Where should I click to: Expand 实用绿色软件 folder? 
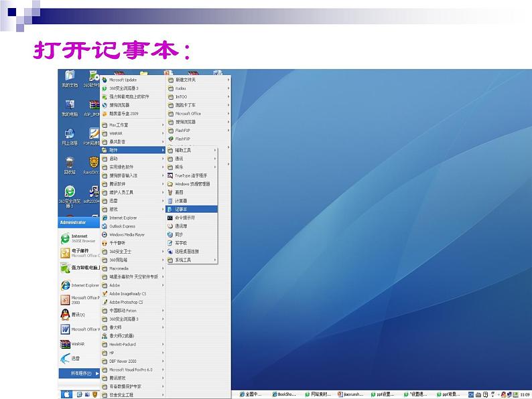133,167
